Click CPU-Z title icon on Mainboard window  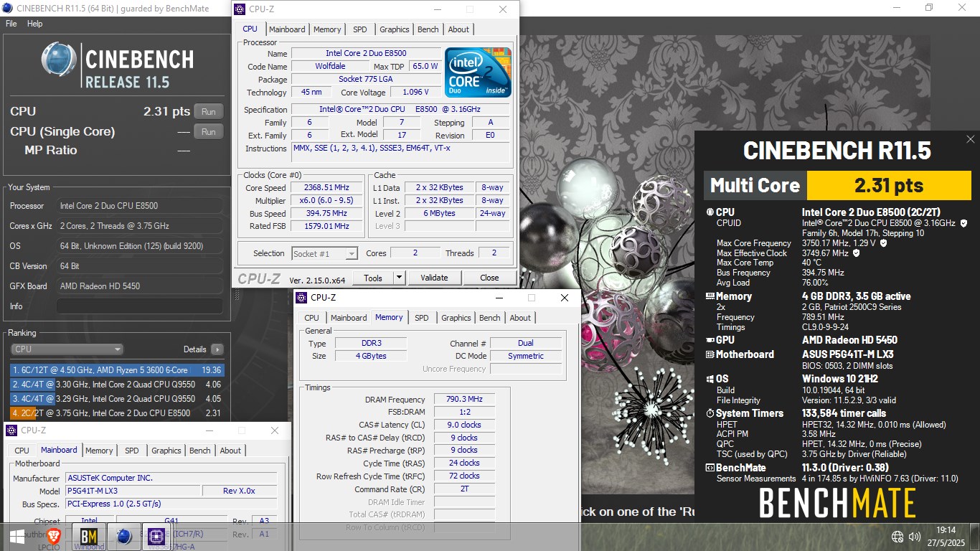coord(11,430)
